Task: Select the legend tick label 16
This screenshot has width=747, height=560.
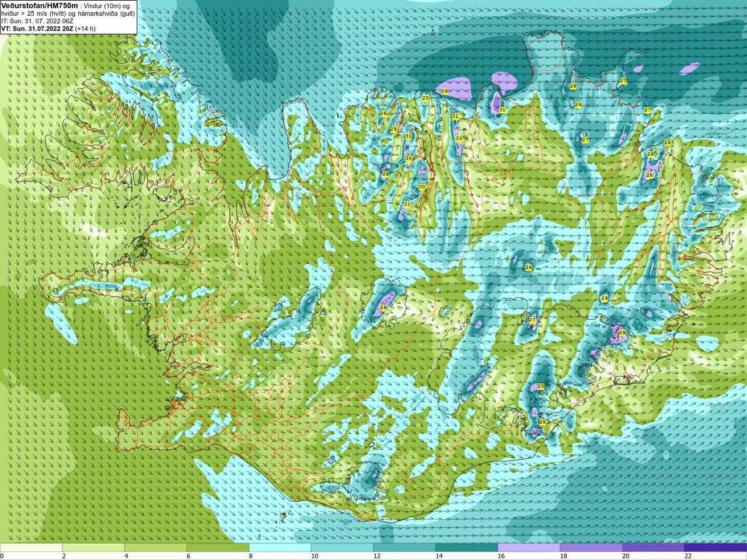Action: pos(501,556)
